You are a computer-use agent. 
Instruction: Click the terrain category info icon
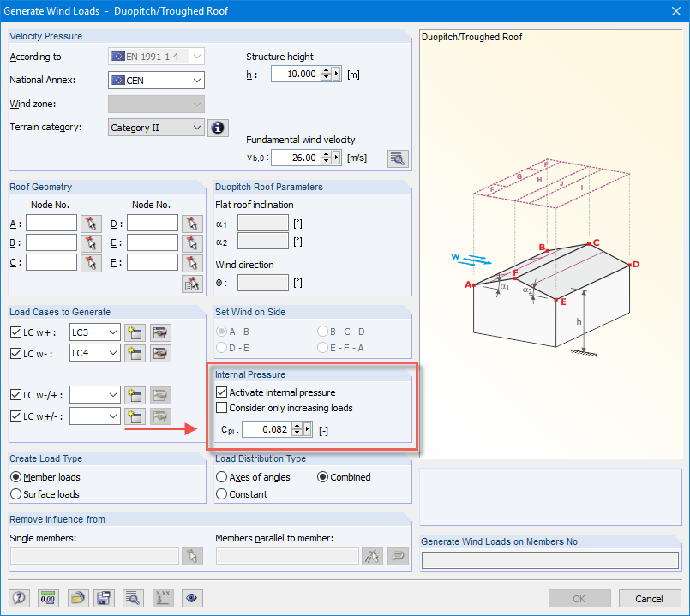(218, 127)
